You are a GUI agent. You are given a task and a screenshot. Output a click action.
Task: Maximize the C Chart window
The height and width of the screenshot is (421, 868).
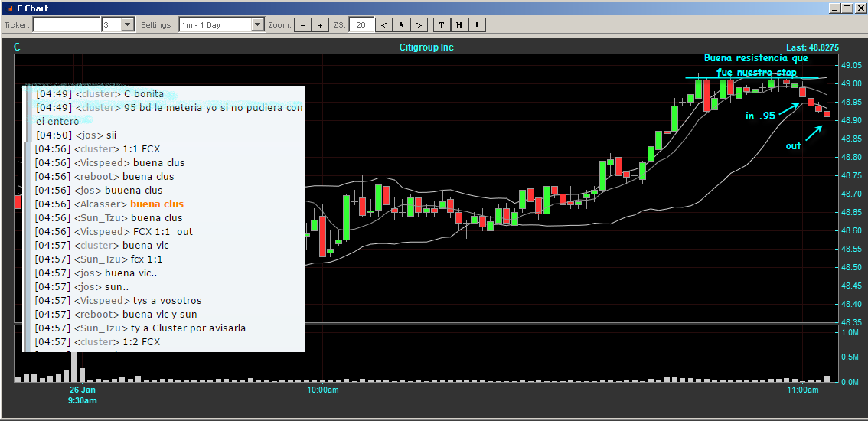(x=846, y=8)
